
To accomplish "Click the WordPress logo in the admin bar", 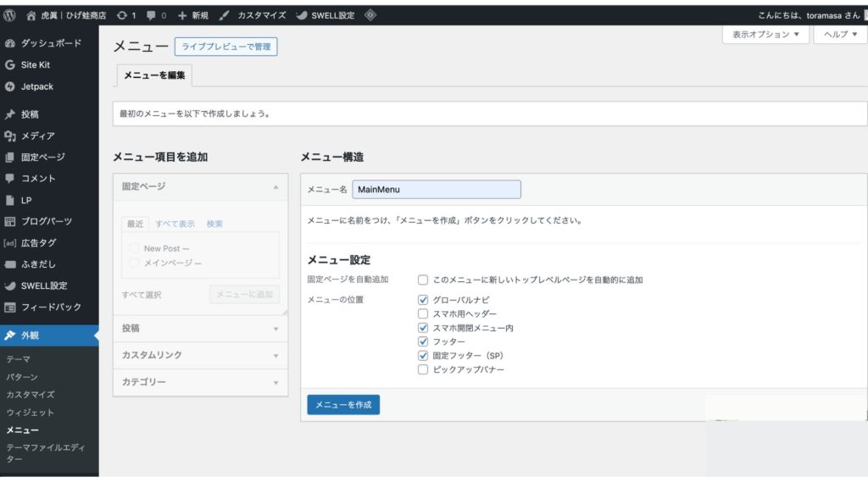I will point(10,14).
